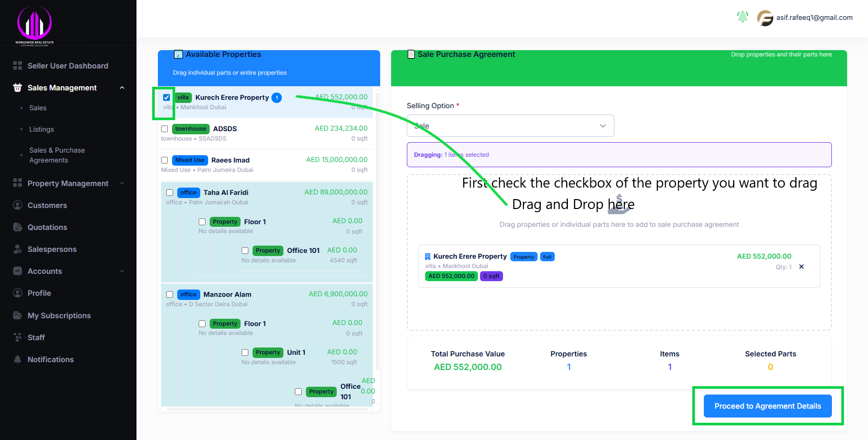Expand the Property Management submenu
The height and width of the screenshot is (440, 868).
[x=122, y=183]
